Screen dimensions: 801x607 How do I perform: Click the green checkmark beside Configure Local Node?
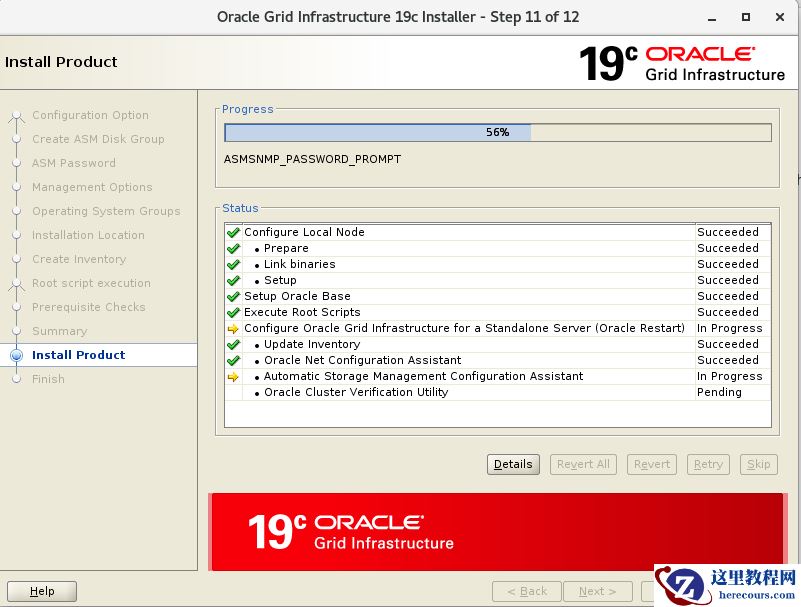coord(233,232)
